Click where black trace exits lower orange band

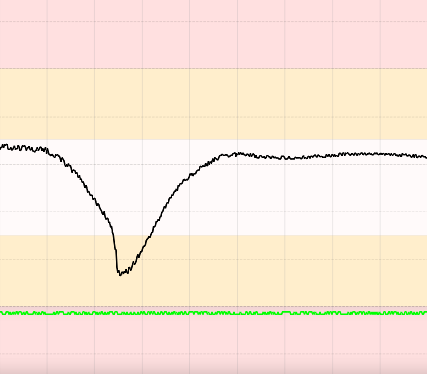click(149, 235)
